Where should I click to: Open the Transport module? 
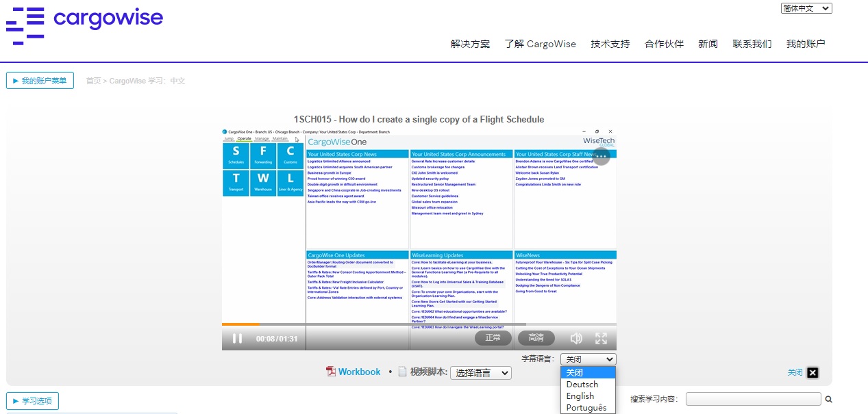click(x=236, y=183)
